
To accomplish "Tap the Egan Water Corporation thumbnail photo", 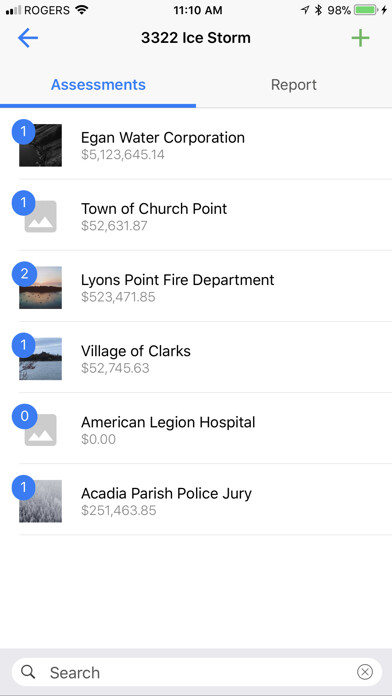I will coord(40,145).
